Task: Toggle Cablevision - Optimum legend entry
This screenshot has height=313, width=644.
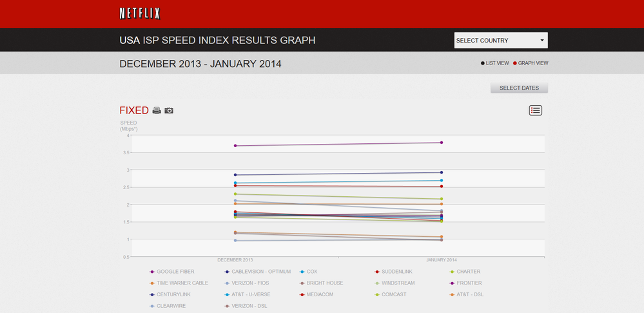Action: 257,272
